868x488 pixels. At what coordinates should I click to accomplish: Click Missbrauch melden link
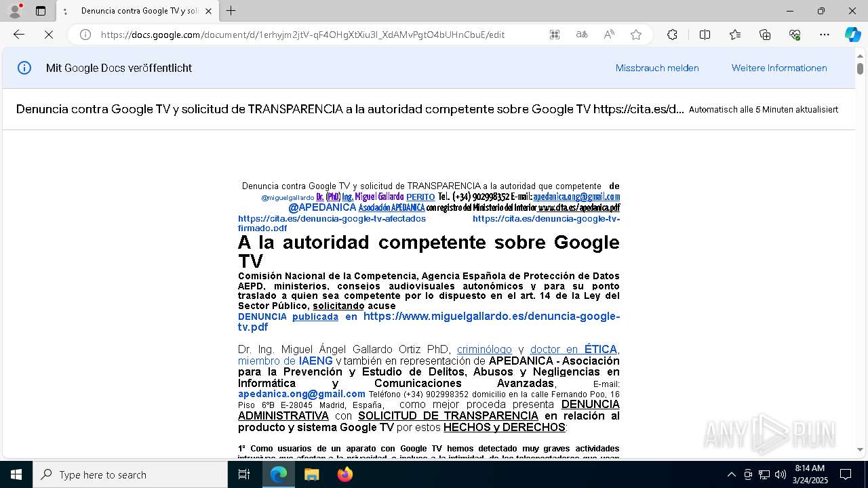657,68
